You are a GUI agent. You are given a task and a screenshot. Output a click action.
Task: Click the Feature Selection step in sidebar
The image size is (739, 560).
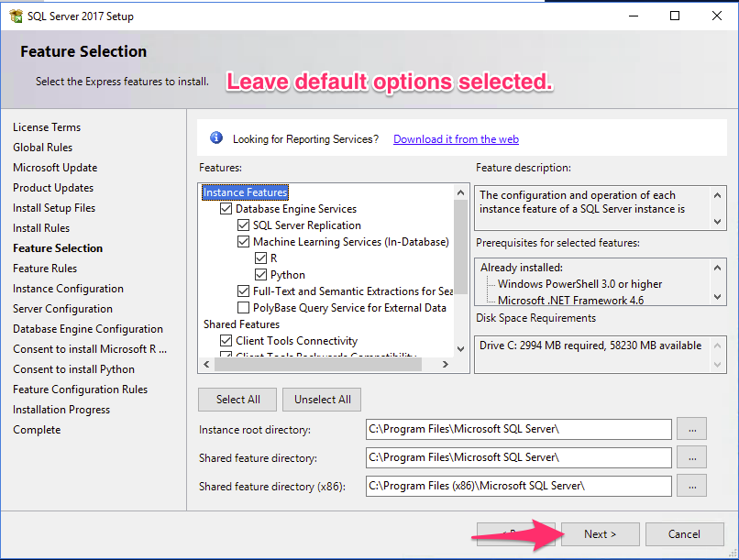pos(58,248)
